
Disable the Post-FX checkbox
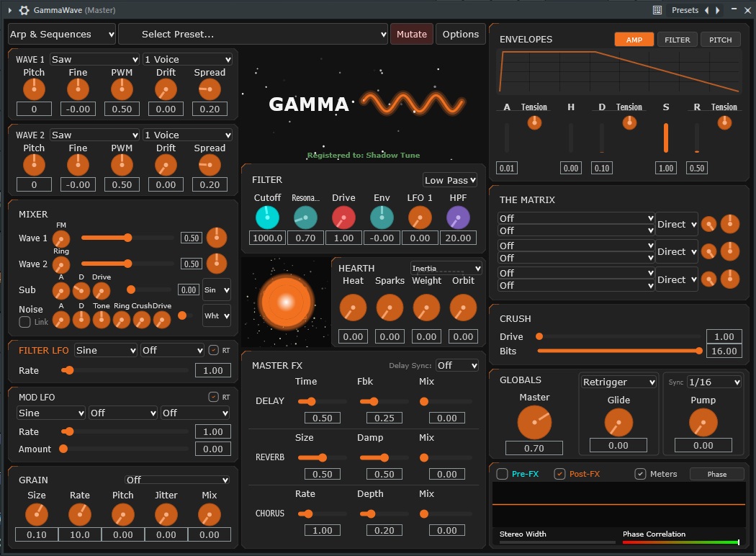tap(559, 474)
